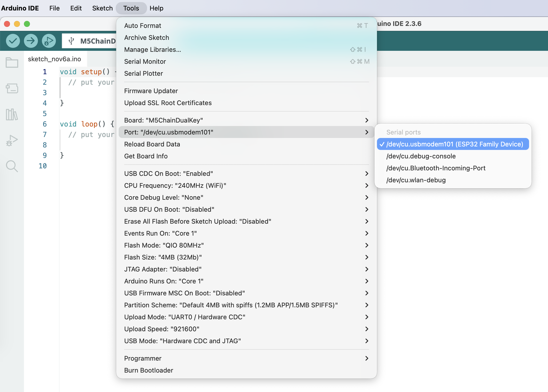
Task: Open the Sketch menu in menu bar
Action: coord(102,8)
